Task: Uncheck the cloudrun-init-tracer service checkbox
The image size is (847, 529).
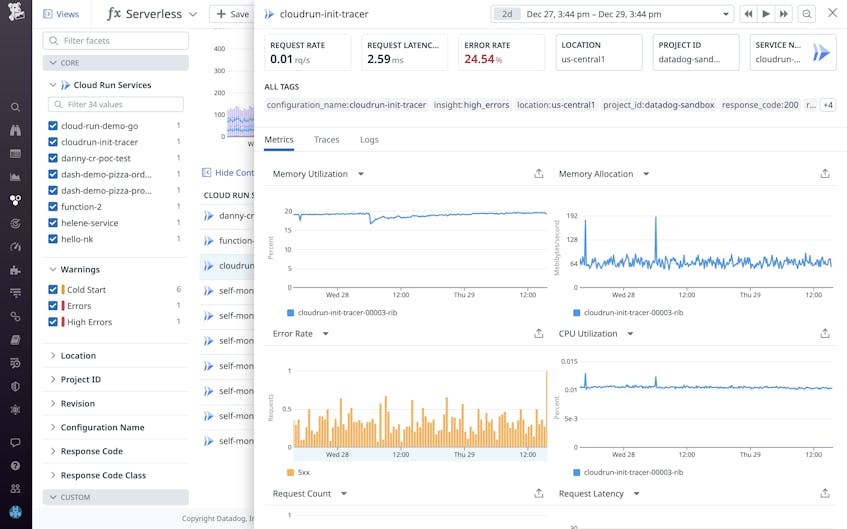Action: tap(53, 142)
